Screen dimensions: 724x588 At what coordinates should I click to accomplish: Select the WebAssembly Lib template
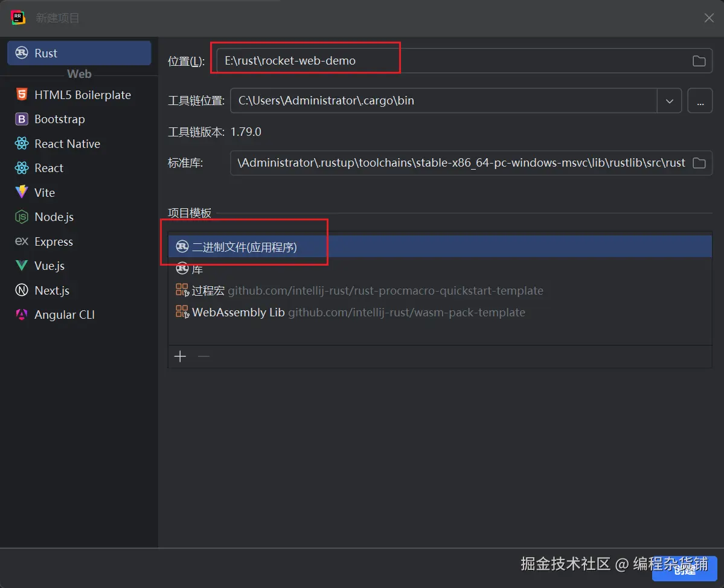[440, 312]
